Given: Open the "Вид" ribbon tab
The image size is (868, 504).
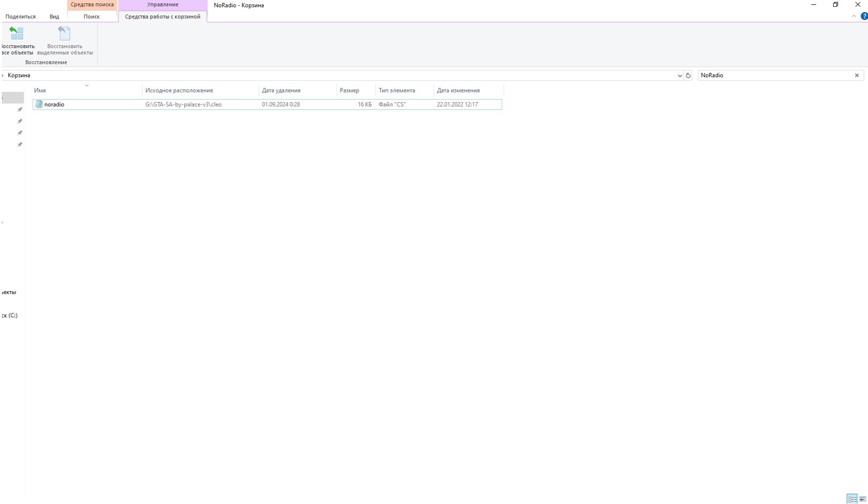Looking at the screenshot, I should [x=54, y=17].
